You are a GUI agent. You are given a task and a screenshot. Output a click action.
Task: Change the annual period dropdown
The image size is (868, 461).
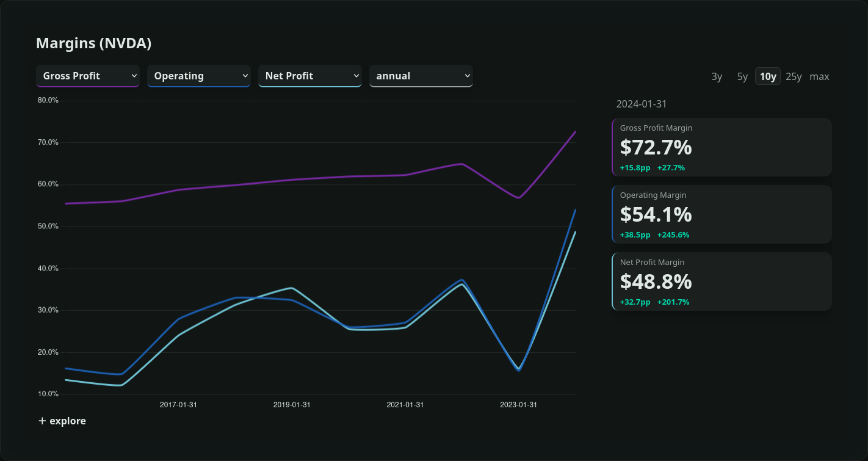tap(421, 76)
